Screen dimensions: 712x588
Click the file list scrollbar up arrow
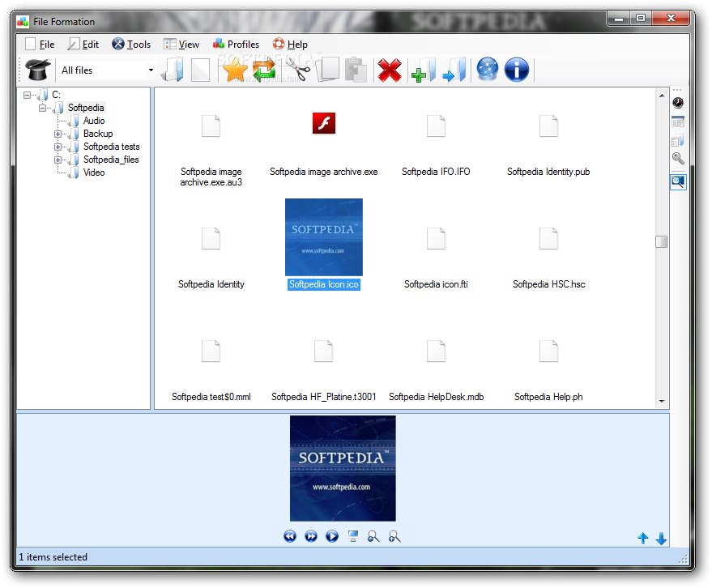[662, 95]
